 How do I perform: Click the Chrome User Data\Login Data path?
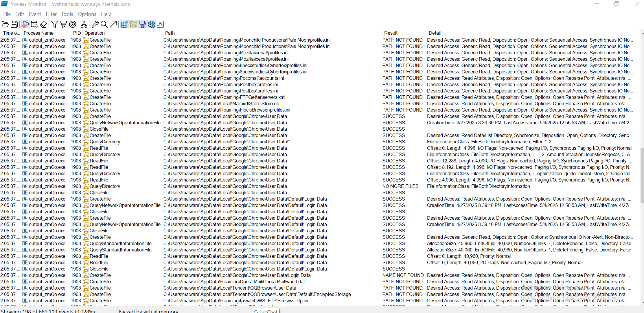pos(237,275)
